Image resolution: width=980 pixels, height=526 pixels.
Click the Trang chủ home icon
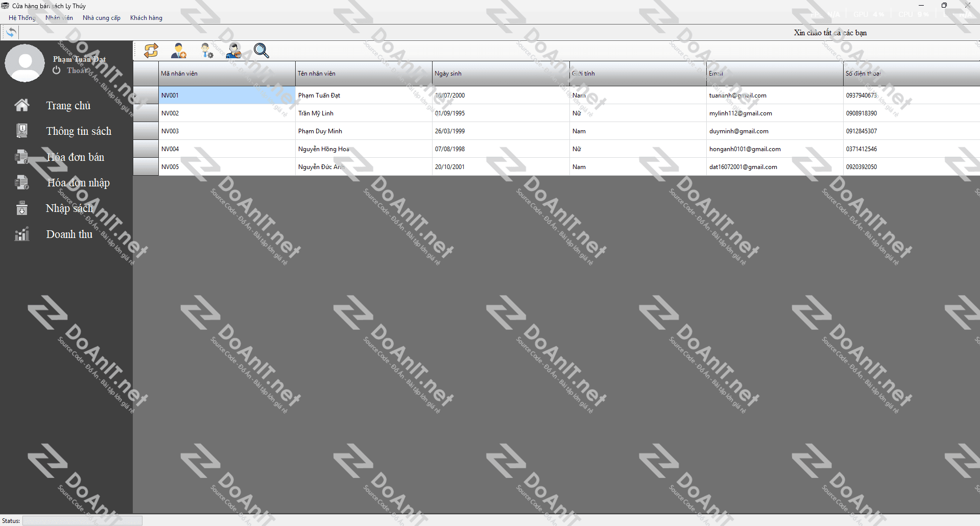coord(22,105)
